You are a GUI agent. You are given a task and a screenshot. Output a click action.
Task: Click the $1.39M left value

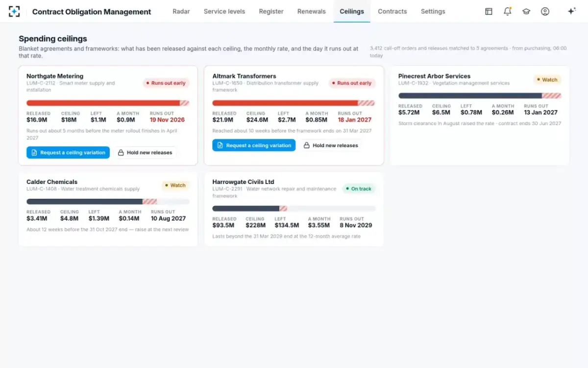99,218
